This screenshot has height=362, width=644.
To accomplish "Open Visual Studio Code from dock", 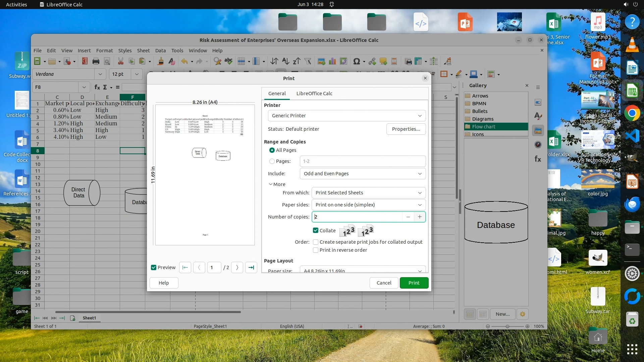I will (632, 136).
